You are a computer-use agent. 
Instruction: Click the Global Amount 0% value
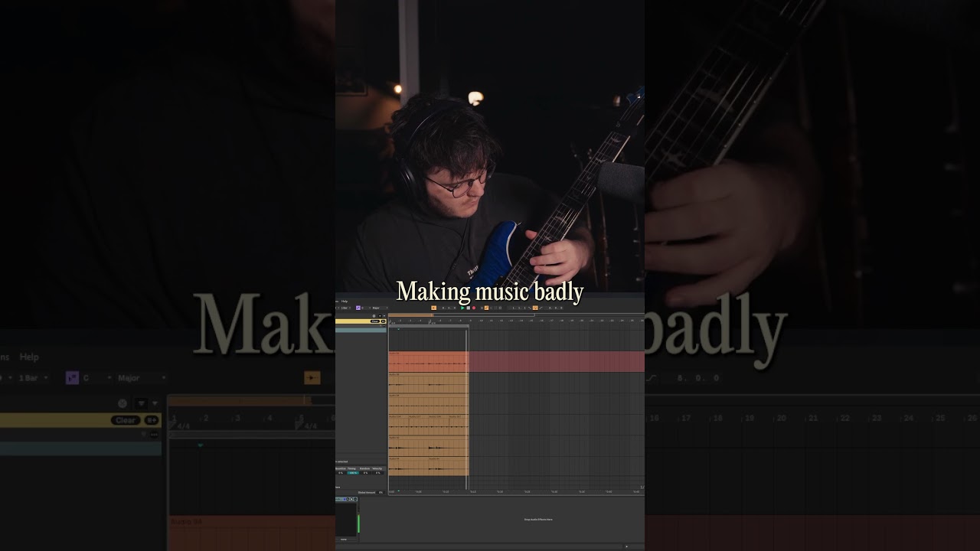tap(381, 492)
